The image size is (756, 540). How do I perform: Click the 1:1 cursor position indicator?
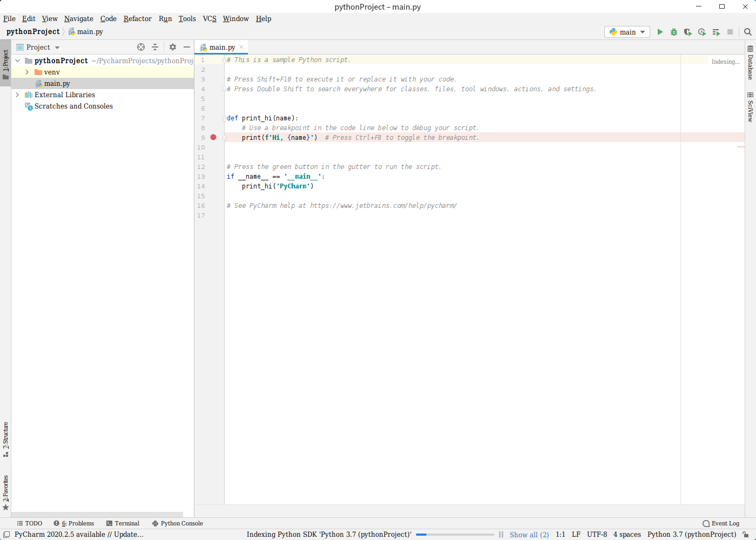coord(561,535)
